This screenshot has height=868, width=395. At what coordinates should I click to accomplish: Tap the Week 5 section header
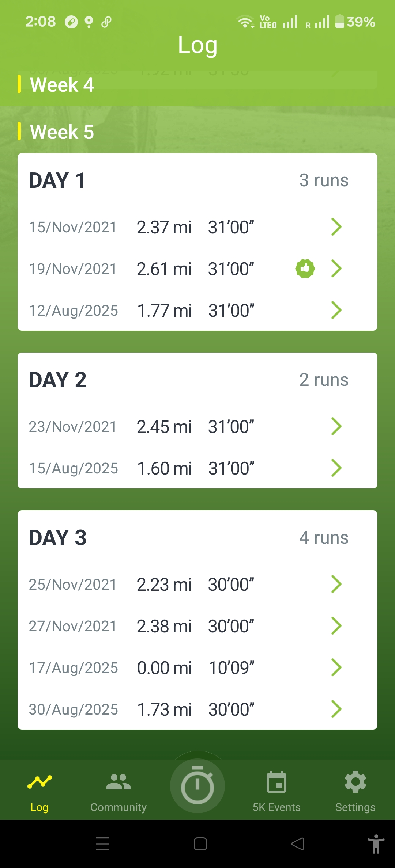[x=62, y=132]
